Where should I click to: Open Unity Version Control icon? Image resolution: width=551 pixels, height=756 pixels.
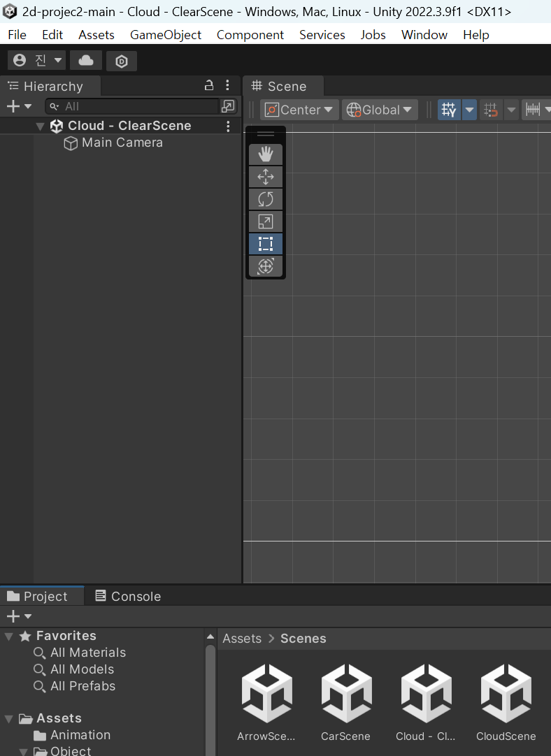122,61
